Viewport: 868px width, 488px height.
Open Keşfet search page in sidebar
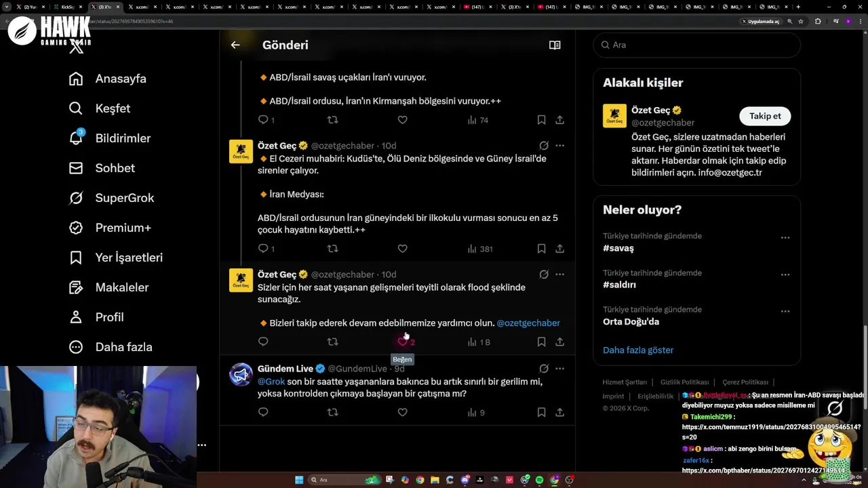point(100,108)
